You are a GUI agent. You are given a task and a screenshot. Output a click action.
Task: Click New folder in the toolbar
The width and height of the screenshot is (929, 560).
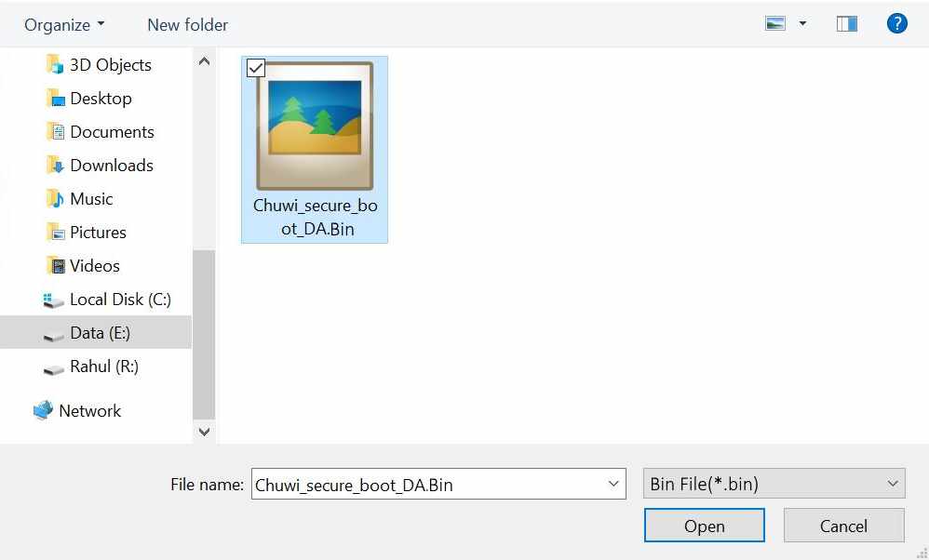187,25
